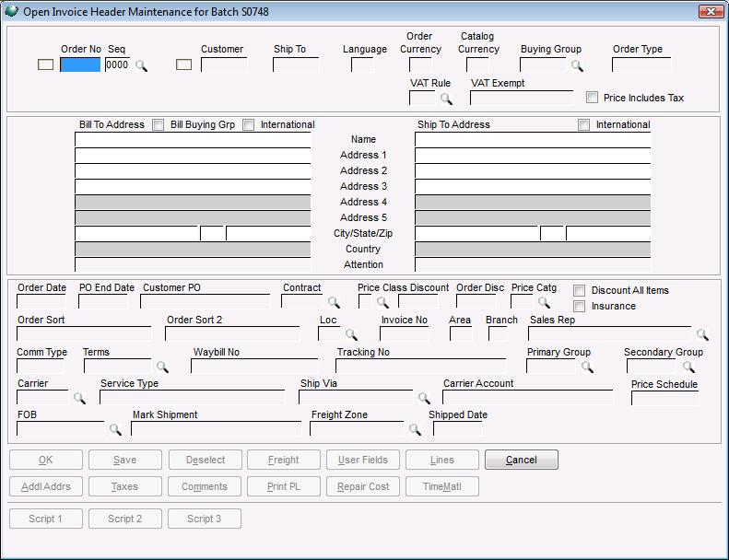Image resolution: width=729 pixels, height=560 pixels.
Task: Enable Discount All Items checkbox
Action: tap(579, 290)
